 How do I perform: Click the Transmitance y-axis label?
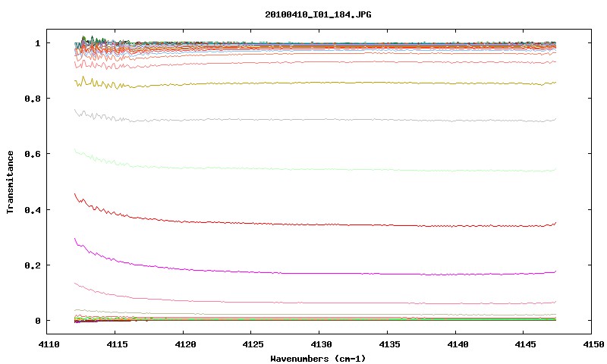[11, 182]
